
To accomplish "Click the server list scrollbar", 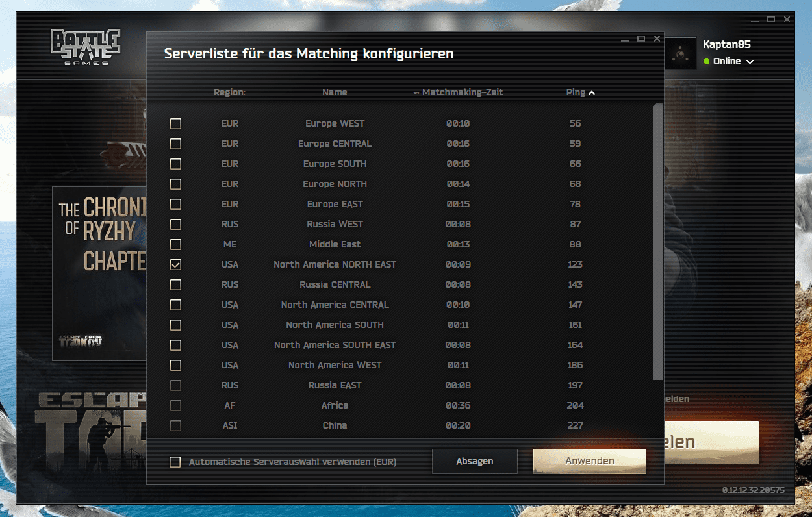I will tap(658, 242).
